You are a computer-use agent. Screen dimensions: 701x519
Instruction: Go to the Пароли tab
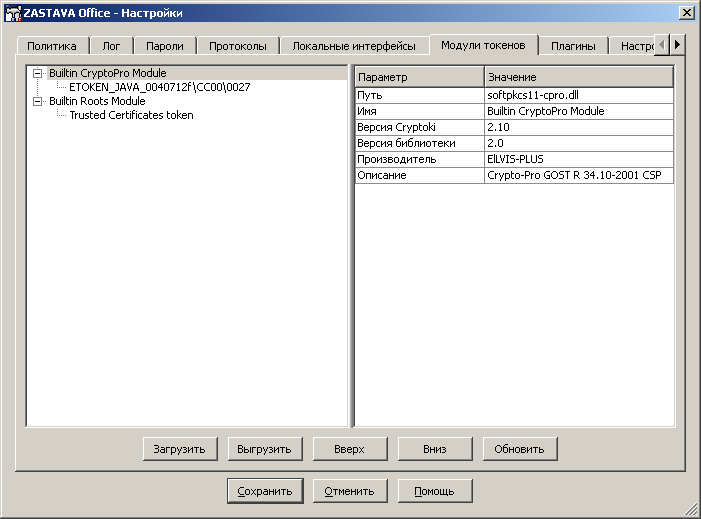164,46
